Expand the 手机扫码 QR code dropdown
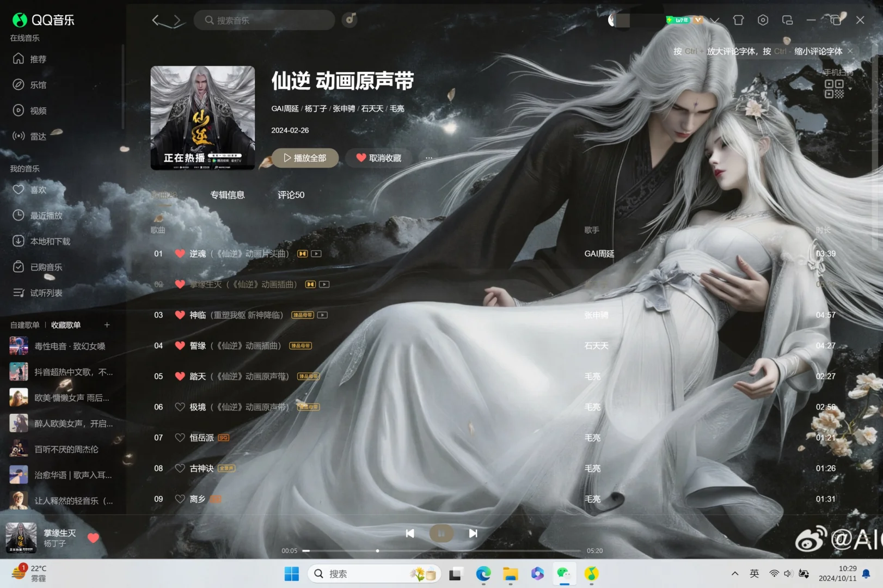883x588 pixels. coord(850,89)
